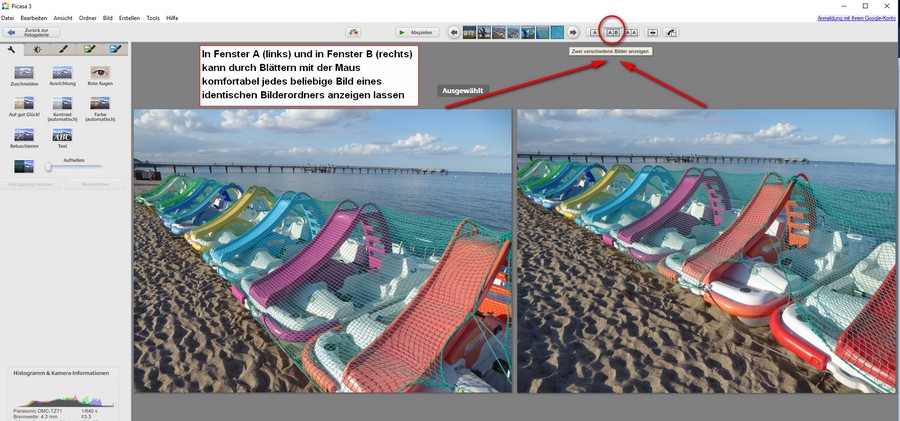Click the Aufhellen preview thumbnail icon
Image resolution: width=900 pixels, height=421 pixels.
point(24,167)
